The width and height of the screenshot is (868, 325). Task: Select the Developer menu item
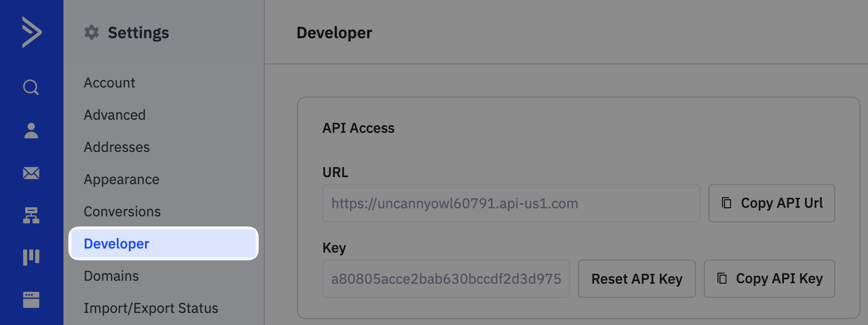click(x=116, y=244)
